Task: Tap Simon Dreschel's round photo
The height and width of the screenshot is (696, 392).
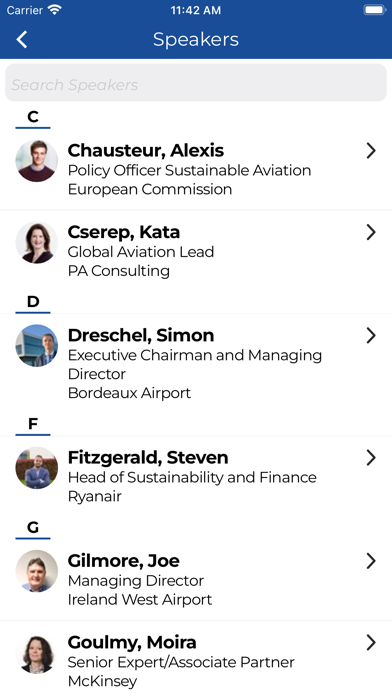Action: tap(36, 345)
